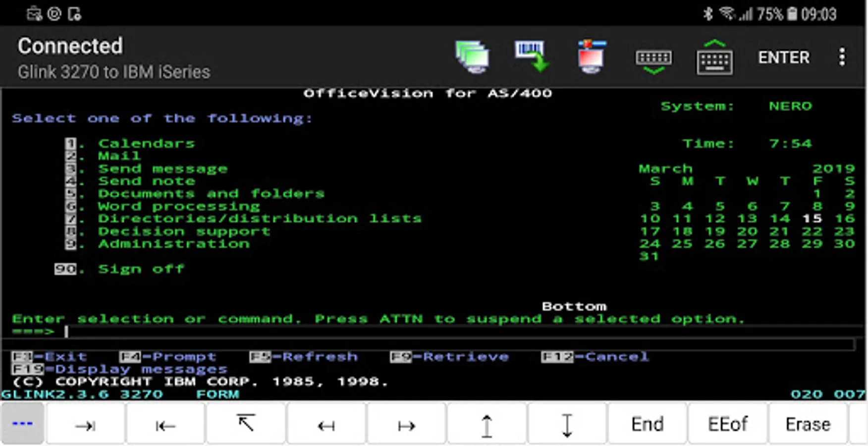Tap the barcode scan icon
868x446 pixels.
[532, 56]
